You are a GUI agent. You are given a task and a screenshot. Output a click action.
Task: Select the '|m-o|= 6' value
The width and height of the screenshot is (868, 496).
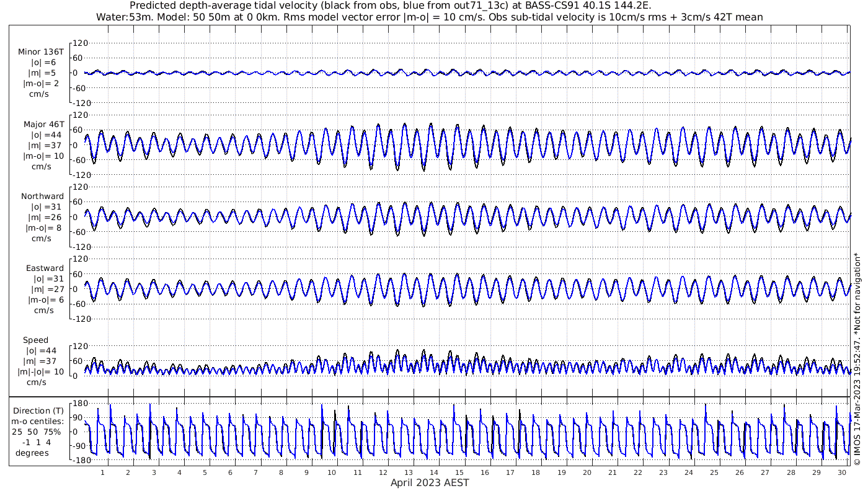pos(46,300)
